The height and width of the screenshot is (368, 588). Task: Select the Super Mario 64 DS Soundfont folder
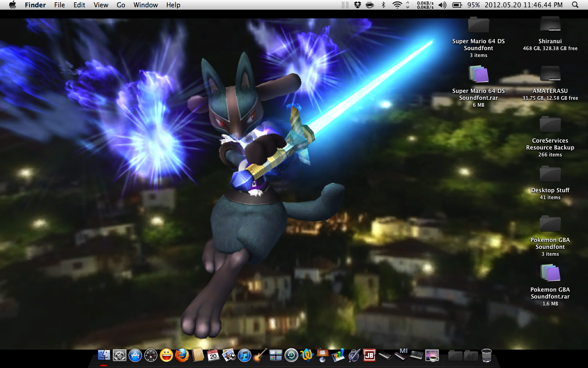[478, 24]
